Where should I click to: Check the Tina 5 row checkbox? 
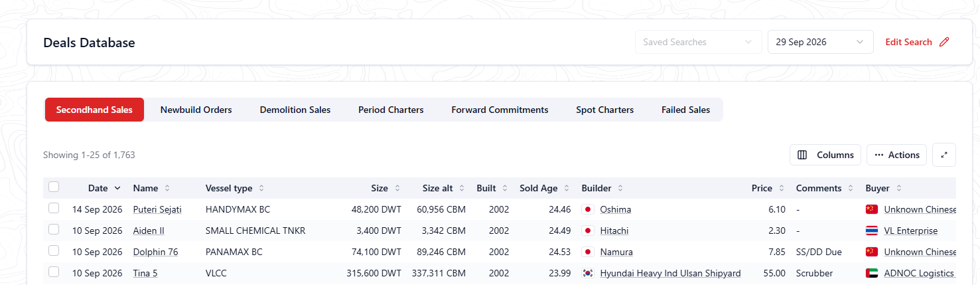(54, 272)
